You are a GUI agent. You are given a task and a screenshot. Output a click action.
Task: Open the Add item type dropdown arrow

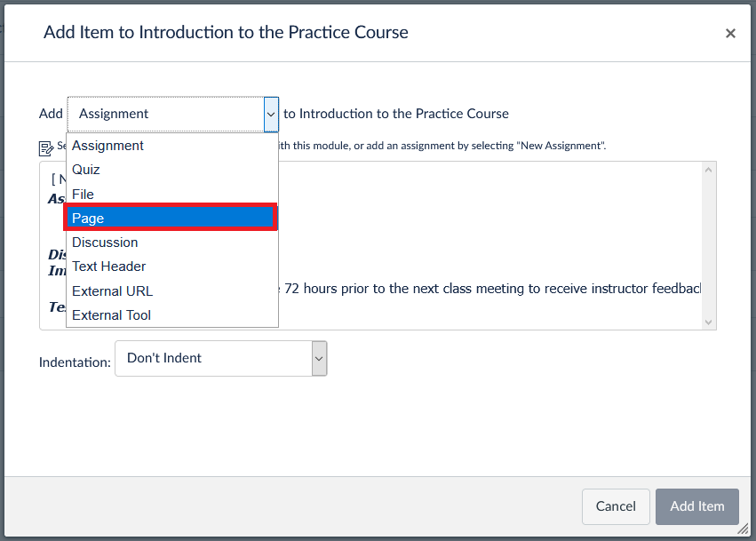(271, 115)
